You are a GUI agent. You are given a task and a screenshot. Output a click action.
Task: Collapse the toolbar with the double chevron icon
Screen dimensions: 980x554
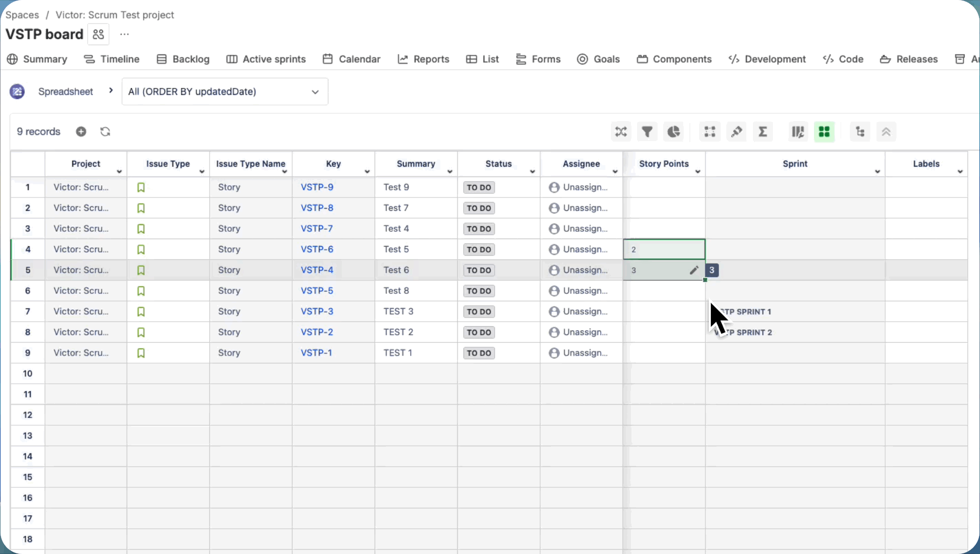pos(887,131)
